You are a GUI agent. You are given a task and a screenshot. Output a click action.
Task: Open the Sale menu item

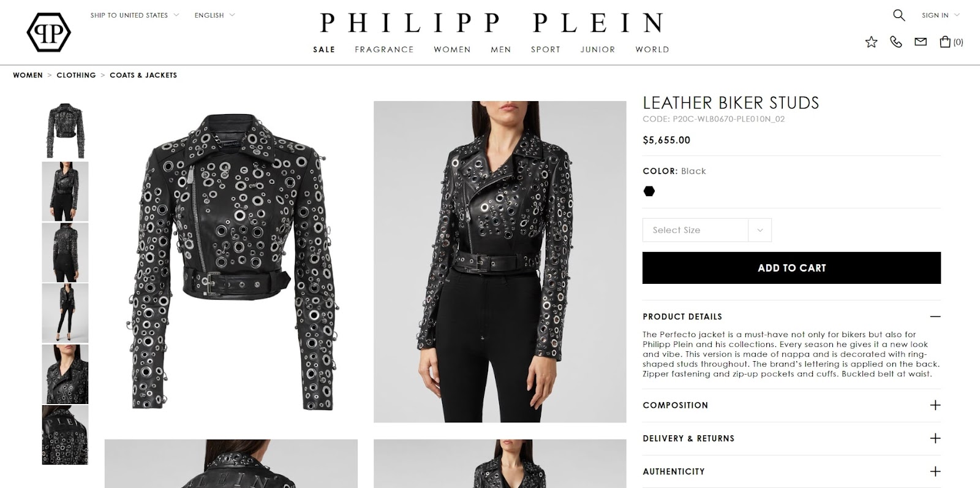pos(324,50)
